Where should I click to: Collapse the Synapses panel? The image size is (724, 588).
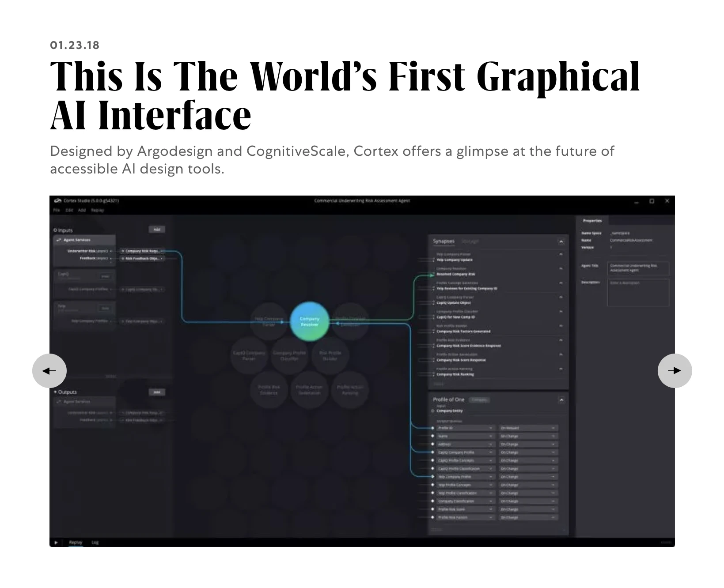pos(561,242)
